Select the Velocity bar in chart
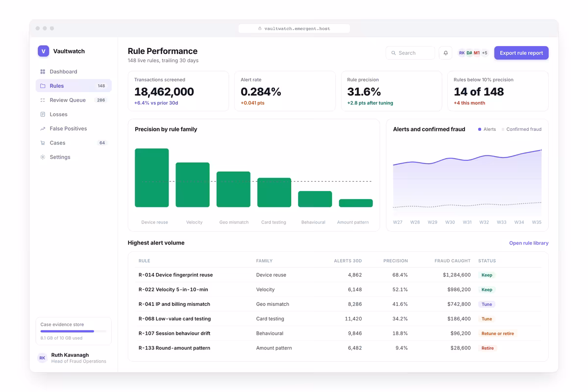The image size is (588, 392). pyautogui.click(x=193, y=185)
